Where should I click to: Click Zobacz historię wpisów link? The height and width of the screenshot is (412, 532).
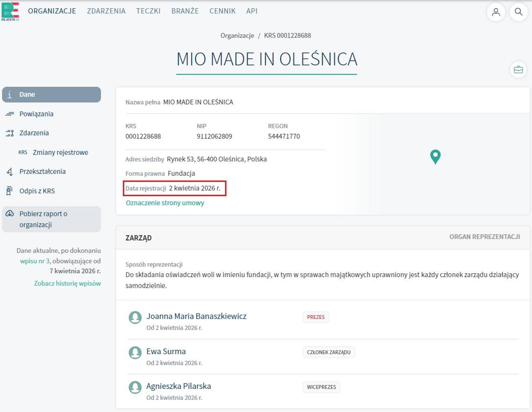point(67,283)
